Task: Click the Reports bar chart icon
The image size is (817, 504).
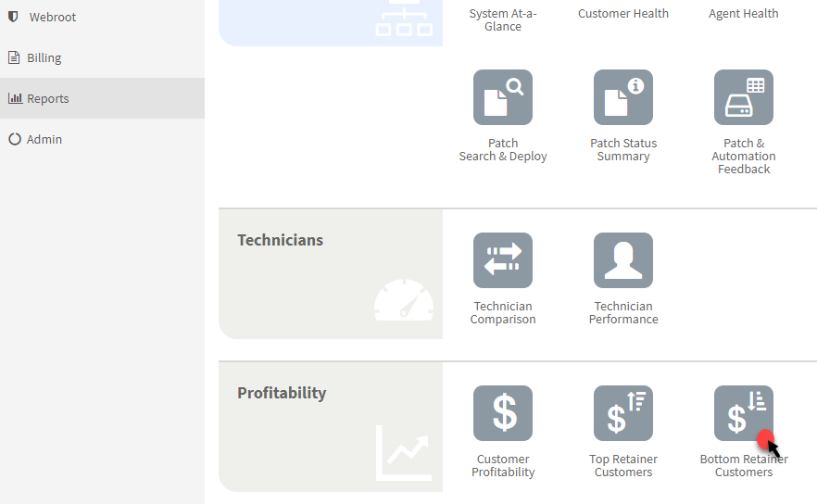Action: click(x=15, y=98)
